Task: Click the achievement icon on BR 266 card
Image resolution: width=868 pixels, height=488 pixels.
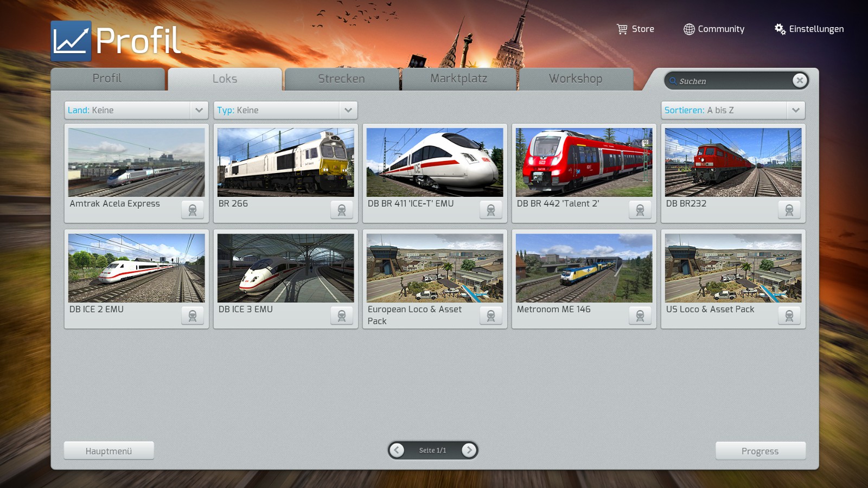Action: [x=342, y=210]
